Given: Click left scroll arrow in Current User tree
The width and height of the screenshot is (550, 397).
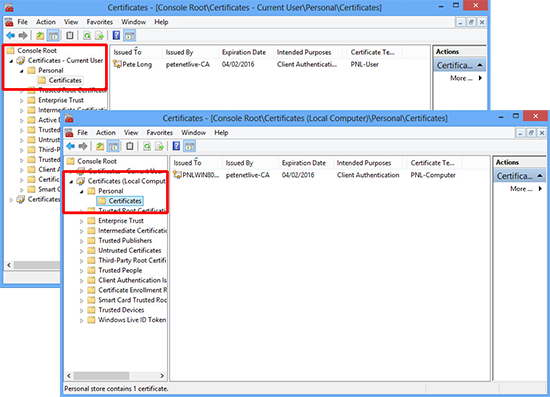Looking at the screenshot, I should [x=9, y=265].
